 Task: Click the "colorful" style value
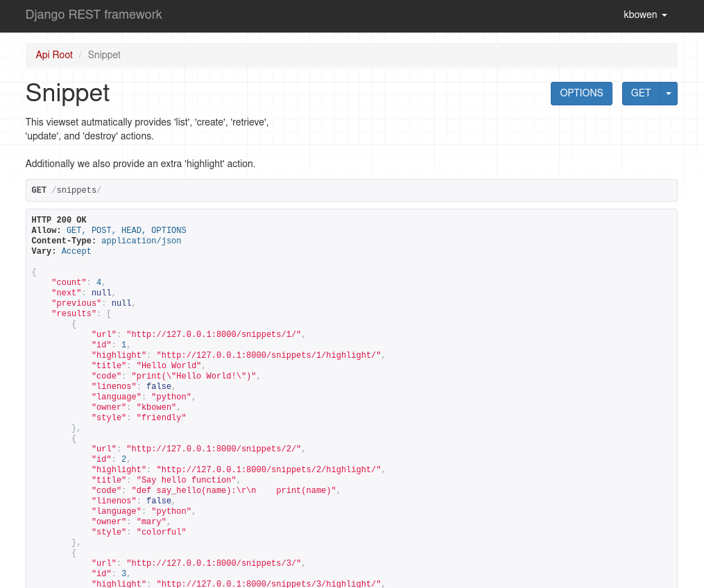(x=161, y=532)
